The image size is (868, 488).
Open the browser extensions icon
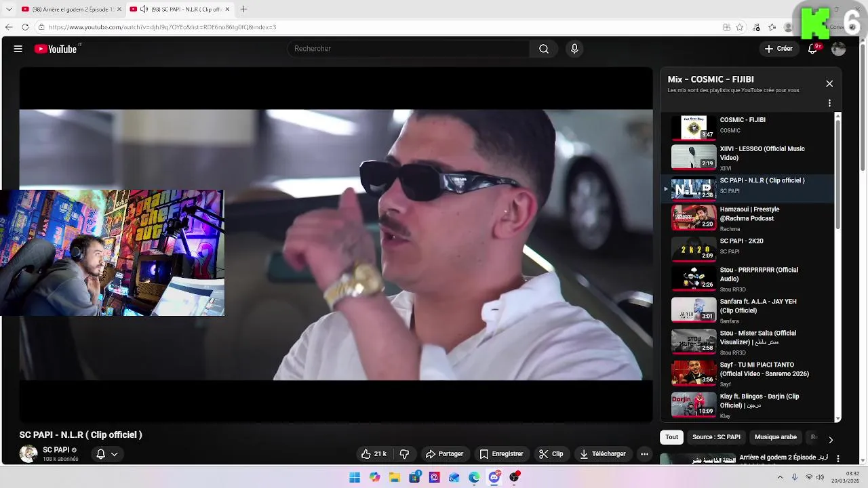pos(756,27)
